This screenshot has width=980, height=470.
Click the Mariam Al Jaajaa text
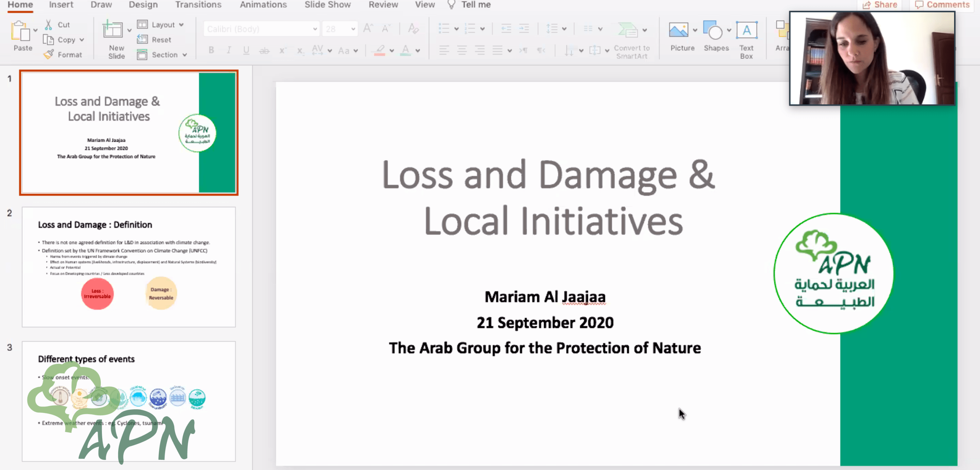[x=545, y=297]
